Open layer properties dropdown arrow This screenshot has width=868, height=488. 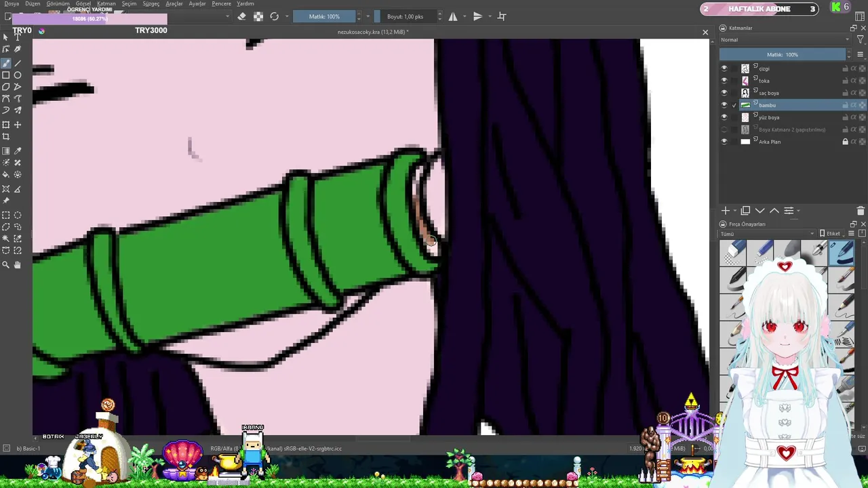(x=798, y=211)
